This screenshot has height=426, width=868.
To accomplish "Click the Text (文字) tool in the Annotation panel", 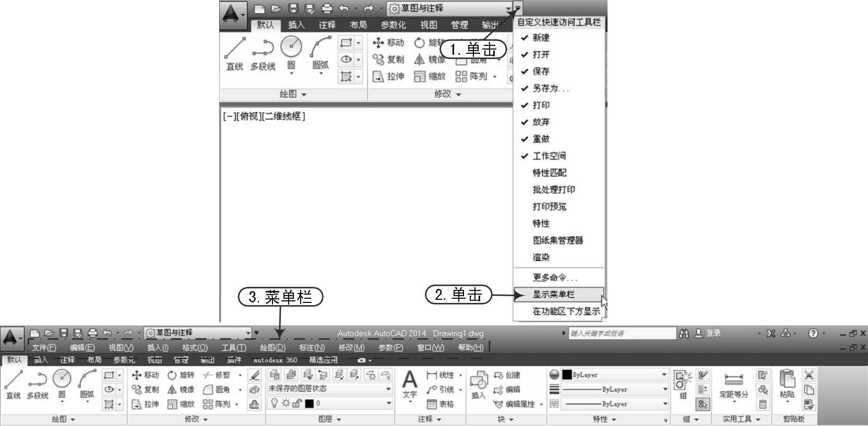I will click(x=410, y=385).
